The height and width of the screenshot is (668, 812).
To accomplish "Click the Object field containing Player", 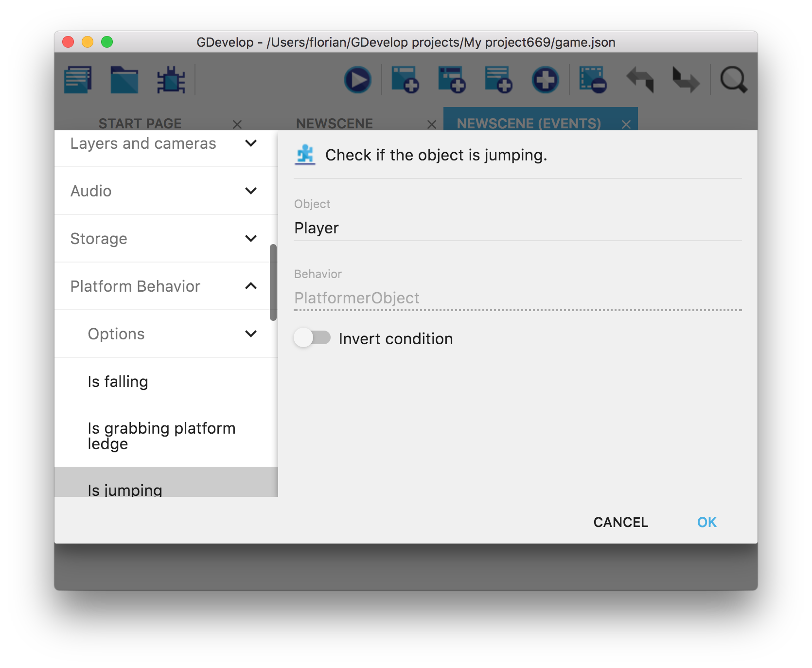I will [x=517, y=228].
